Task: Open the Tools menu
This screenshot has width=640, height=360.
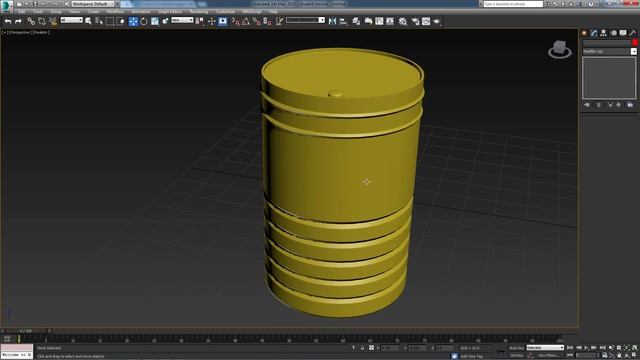Action: point(38,11)
